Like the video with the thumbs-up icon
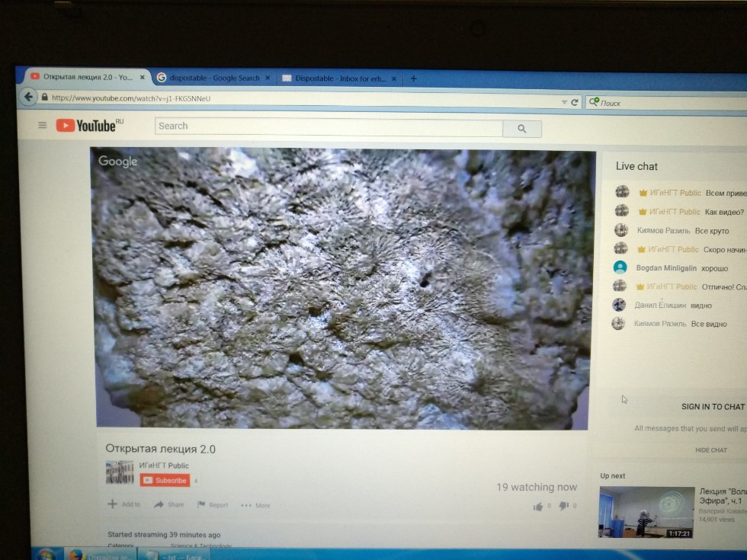The width and height of the screenshot is (747, 560). (x=538, y=506)
